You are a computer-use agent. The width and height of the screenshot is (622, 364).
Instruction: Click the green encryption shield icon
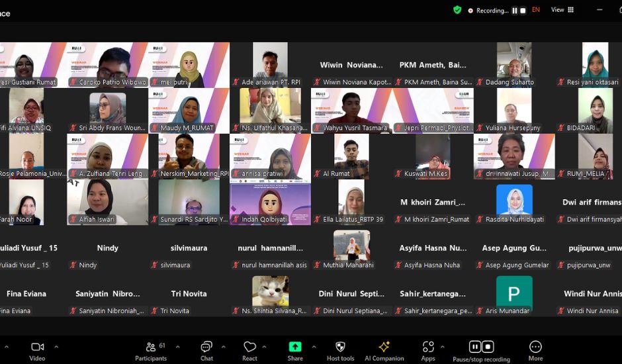point(457,10)
